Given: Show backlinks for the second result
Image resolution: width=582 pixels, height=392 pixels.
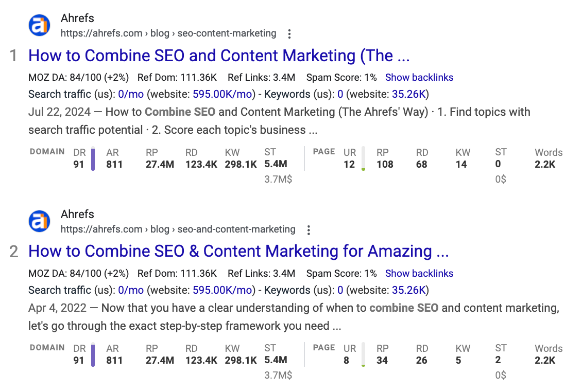Looking at the screenshot, I should pos(419,273).
